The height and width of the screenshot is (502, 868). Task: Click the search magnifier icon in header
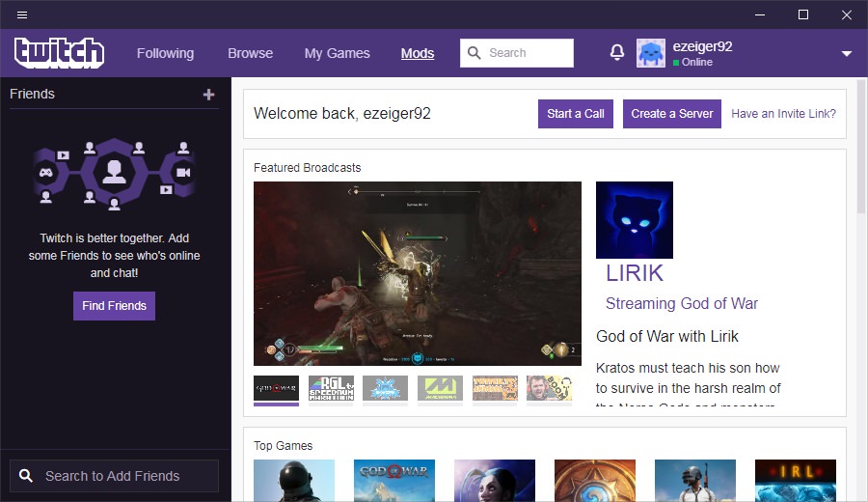(x=474, y=53)
